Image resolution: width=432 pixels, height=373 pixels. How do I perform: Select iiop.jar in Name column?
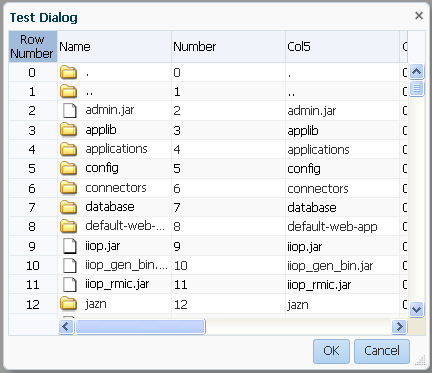pos(102,246)
